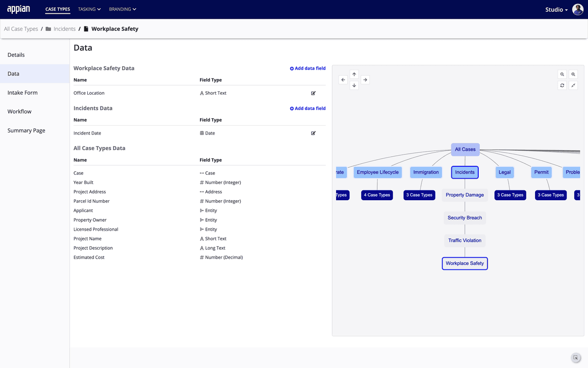Add data field to Workplace Safety Data
Image resolution: width=588 pixels, height=368 pixels.
[x=308, y=69]
